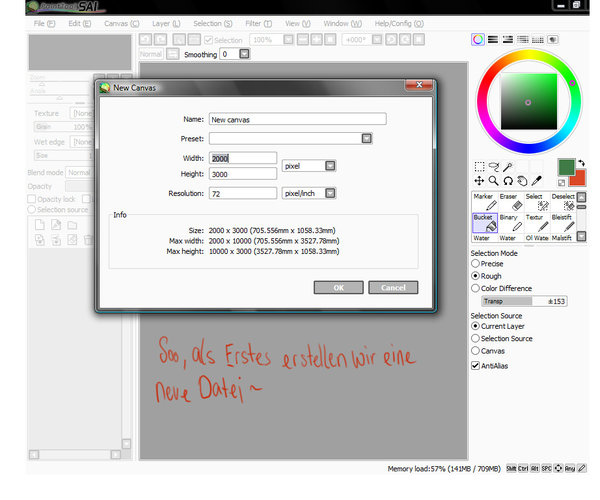
Task: Toggle the Selection checkbox in toolbar
Action: pyautogui.click(x=209, y=40)
